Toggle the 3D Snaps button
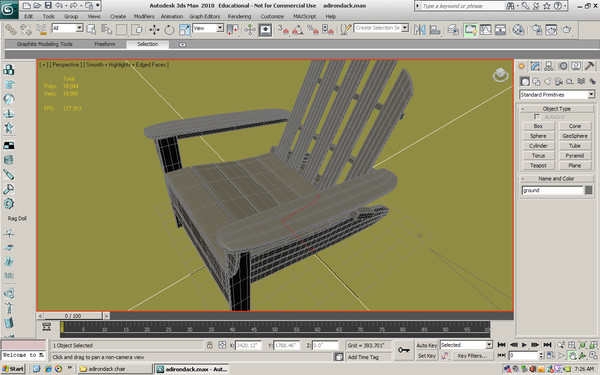The image size is (600, 375). coord(282,30)
